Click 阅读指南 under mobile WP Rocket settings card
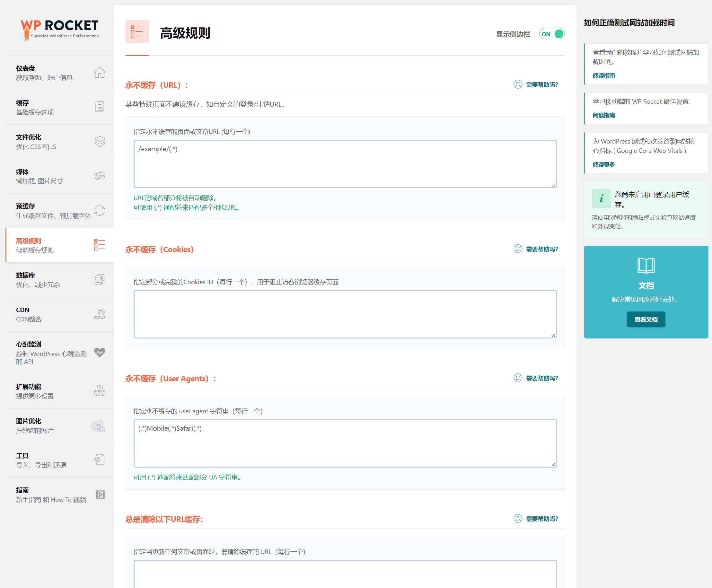712x588 pixels. [x=603, y=115]
